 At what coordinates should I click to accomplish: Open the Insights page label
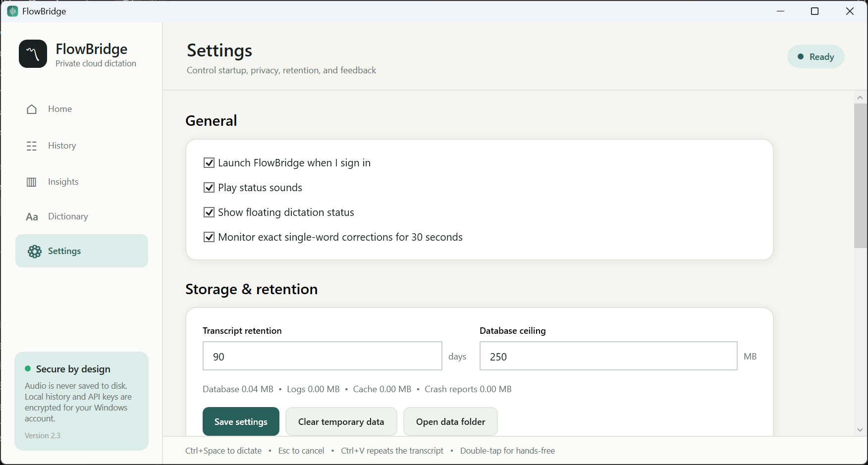coord(63,182)
